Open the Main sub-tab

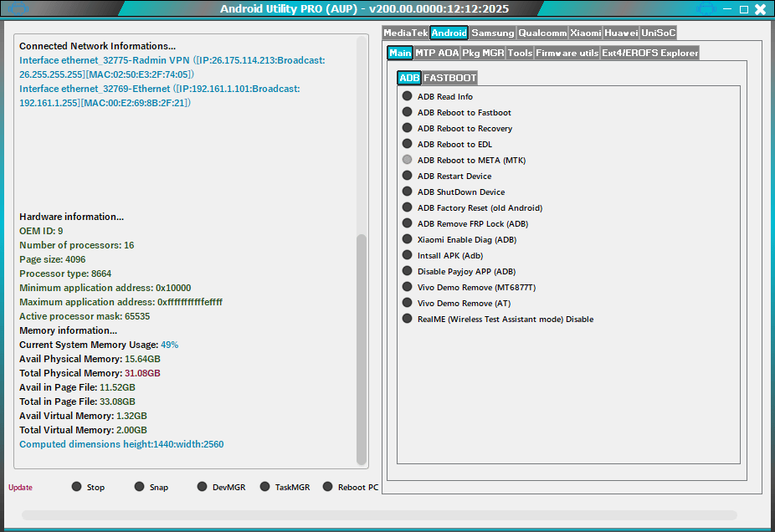click(x=400, y=53)
